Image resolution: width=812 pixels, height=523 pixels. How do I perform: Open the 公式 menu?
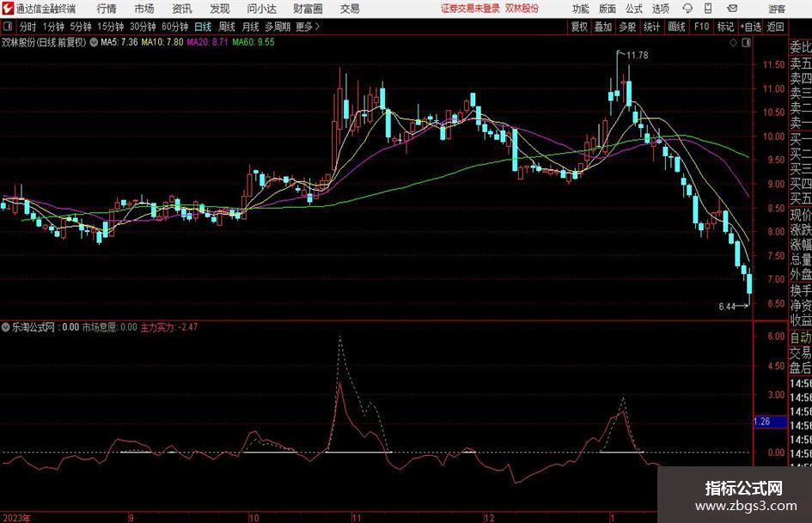tap(634, 9)
